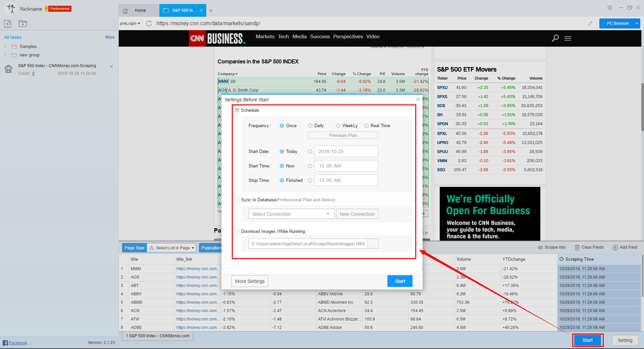The width and height of the screenshot is (644, 349).
Task: Click the Home tab house icon
Action: pyautogui.click(x=125, y=11)
